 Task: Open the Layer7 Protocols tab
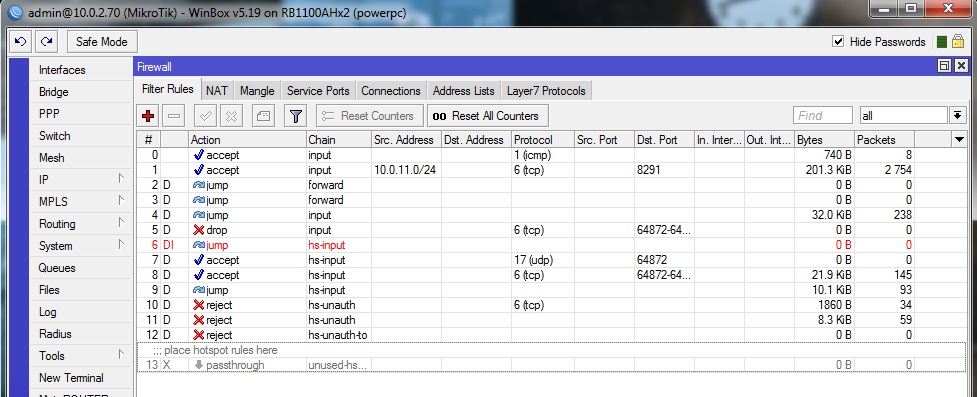[546, 90]
